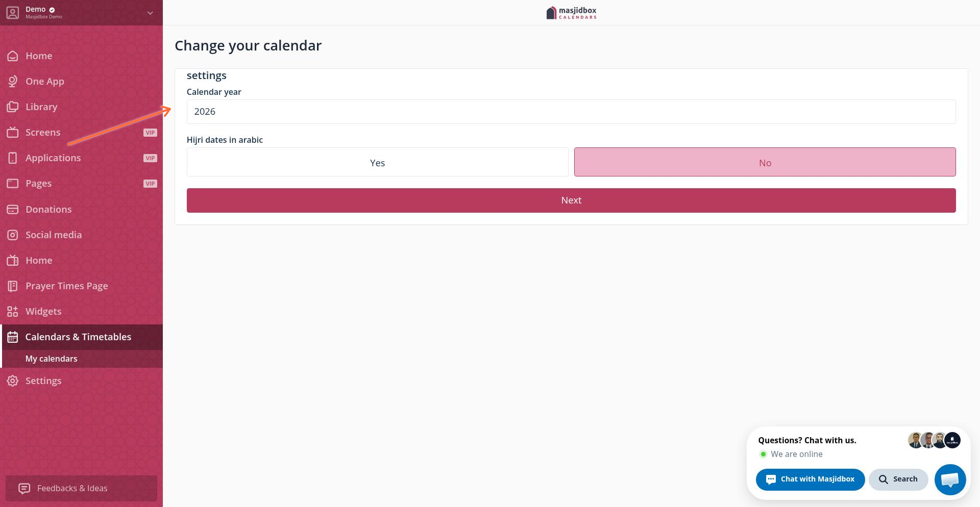Switch to the My calendars section

pos(51,359)
